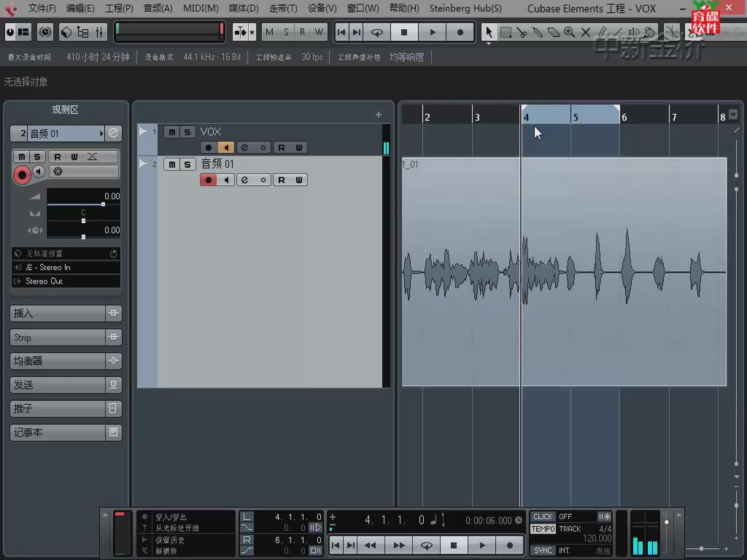Select the Range Selection tool
This screenshot has width=747, height=560.
[x=506, y=32]
